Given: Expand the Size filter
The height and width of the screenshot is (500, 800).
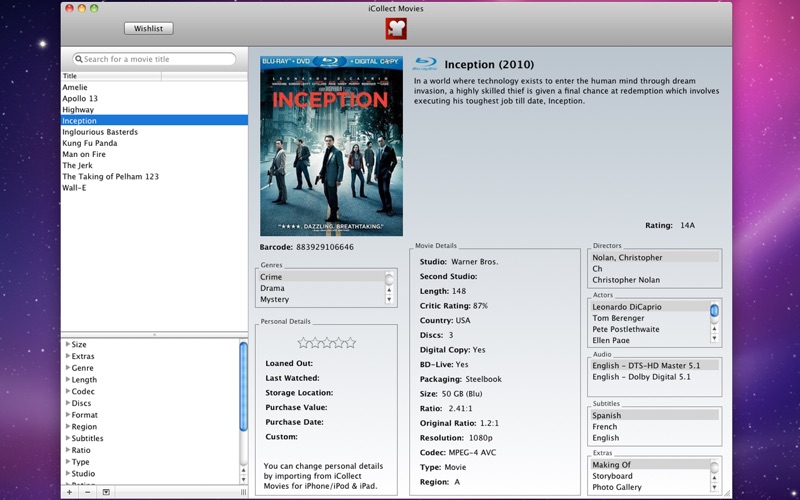Looking at the screenshot, I should click(68, 344).
